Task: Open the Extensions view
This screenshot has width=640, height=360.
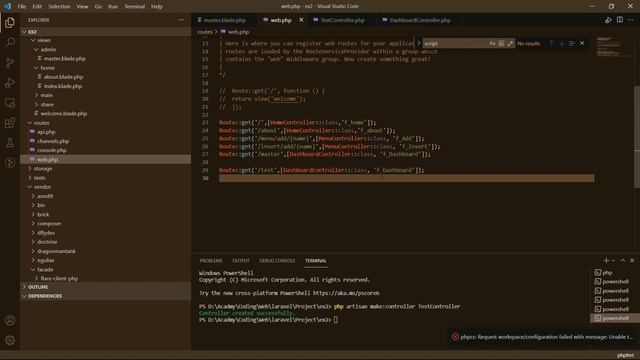Action: click(x=10, y=123)
